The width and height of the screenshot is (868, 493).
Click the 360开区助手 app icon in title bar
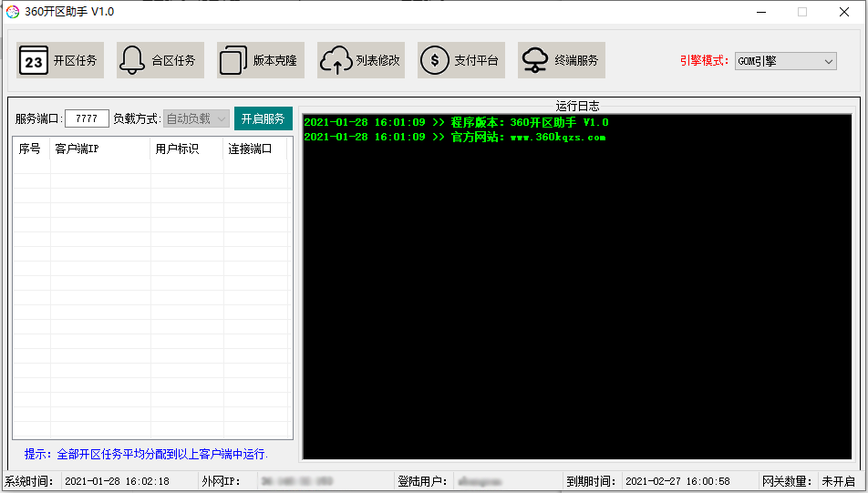12,12
